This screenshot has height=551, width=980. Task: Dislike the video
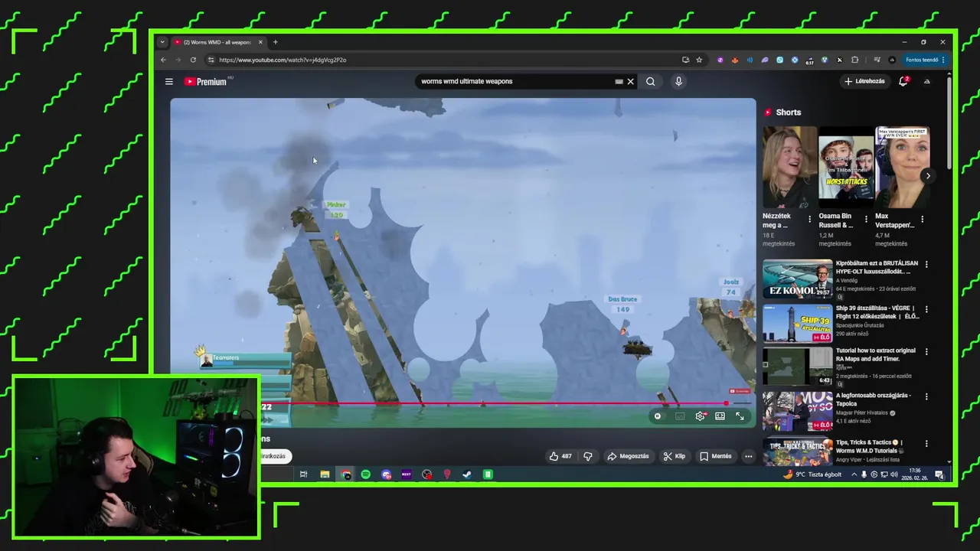[x=587, y=456]
